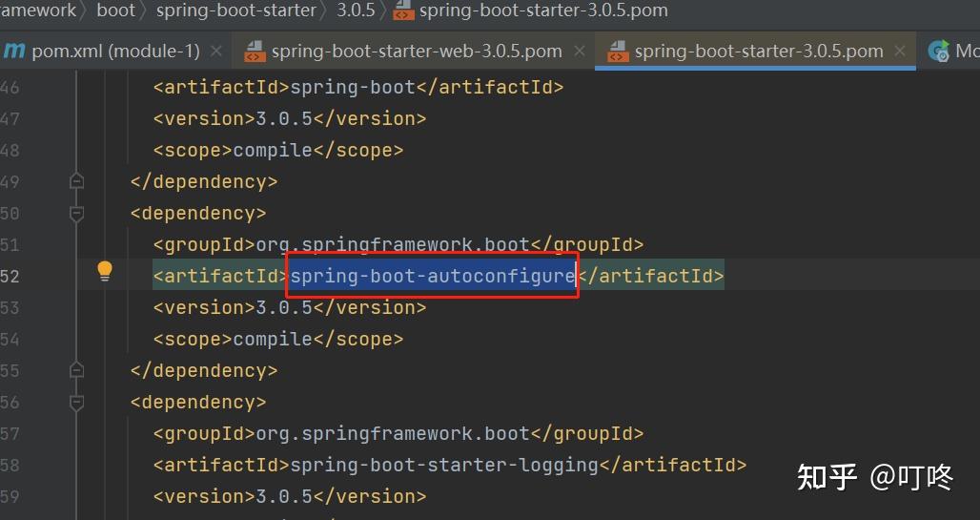Click the file icon on spring-boot-starter-web tab
This screenshot has height=520, width=980.
point(254,52)
